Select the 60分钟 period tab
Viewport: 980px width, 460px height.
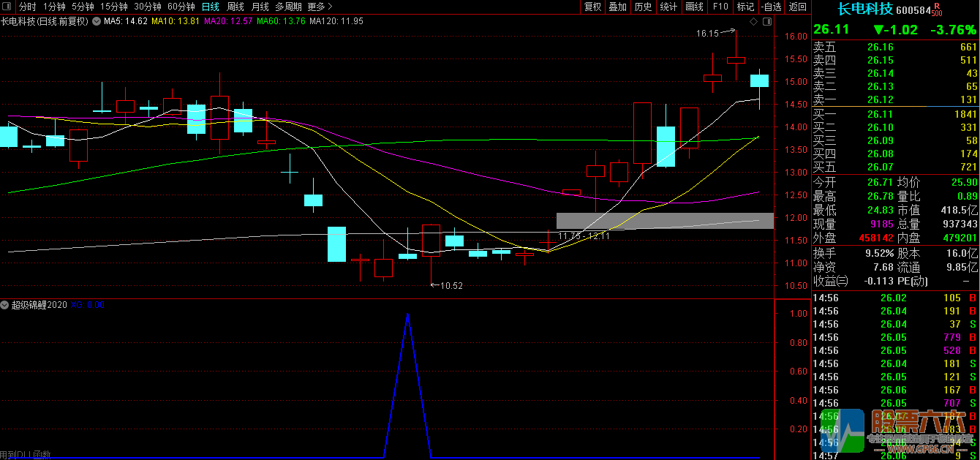pos(181,7)
